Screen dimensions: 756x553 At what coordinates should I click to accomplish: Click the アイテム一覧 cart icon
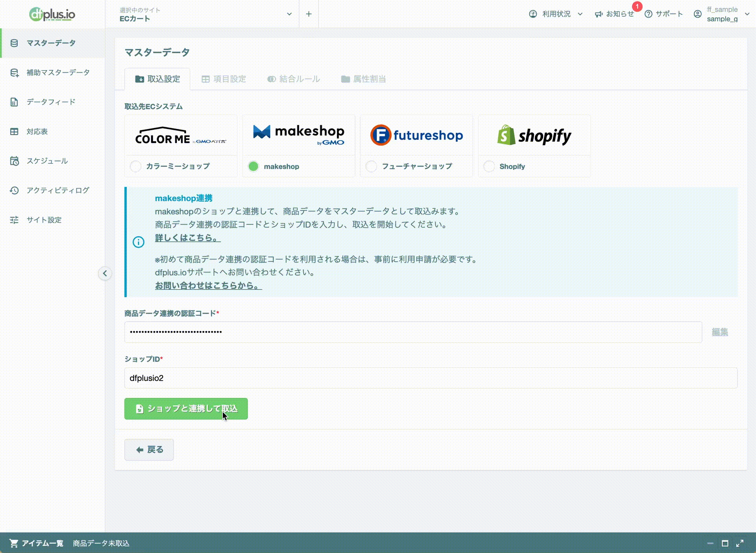(14, 544)
